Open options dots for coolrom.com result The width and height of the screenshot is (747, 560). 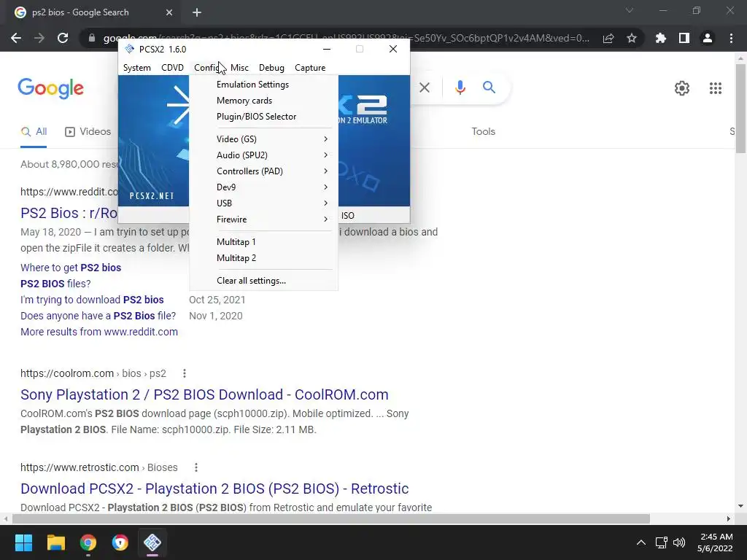[185, 374]
